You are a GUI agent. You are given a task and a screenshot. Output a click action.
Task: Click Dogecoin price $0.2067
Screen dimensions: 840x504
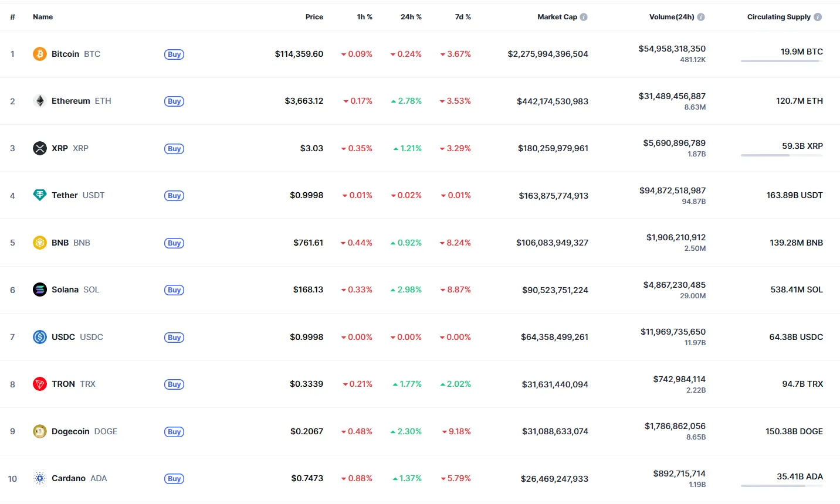point(307,431)
